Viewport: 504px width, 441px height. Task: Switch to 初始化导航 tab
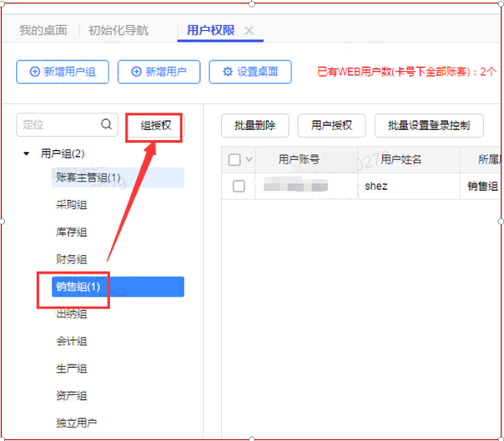click(118, 31)
